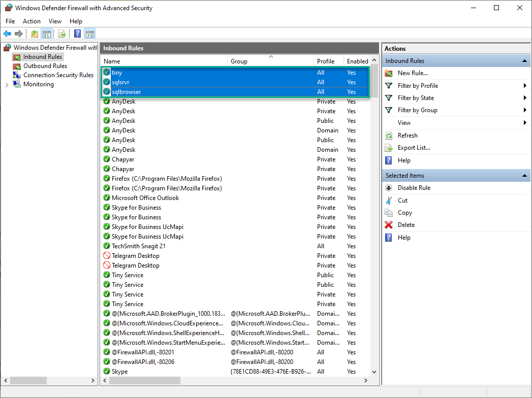The image size is (532, 398).
Task: Click the rules list scroll-left arrow
Action: tap(105, 380)
